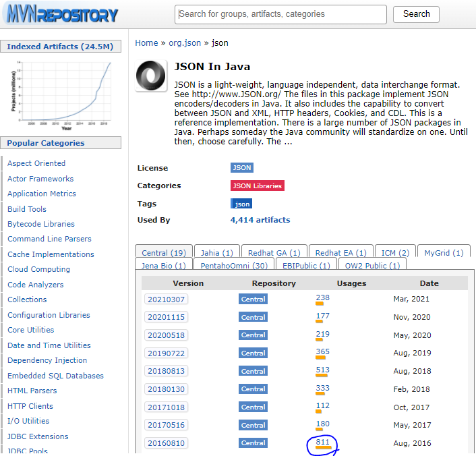Open the 365 usages link
The image size is (476, 456).
point(322,352)
